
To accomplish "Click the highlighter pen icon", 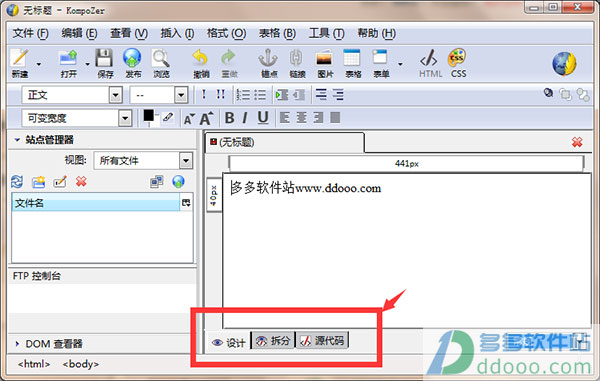I will point(168,117).
